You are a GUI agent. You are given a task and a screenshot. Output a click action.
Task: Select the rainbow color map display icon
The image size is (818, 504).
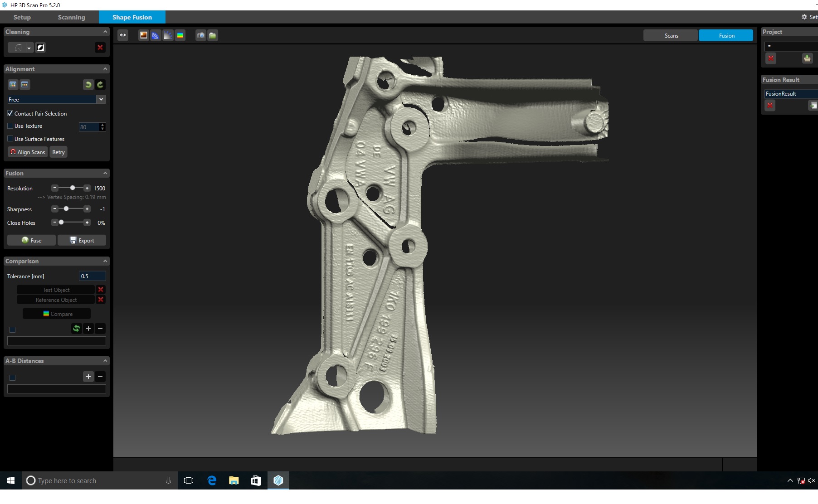(180, 35)
